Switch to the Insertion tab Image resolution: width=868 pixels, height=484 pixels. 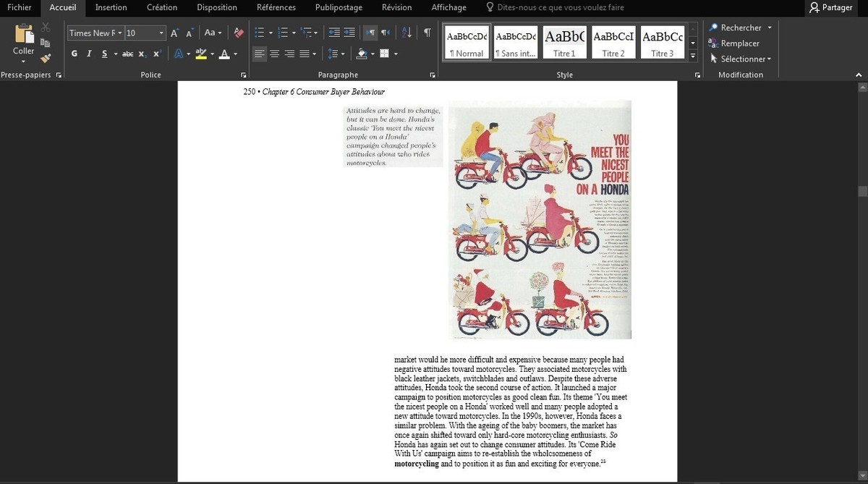tap(111, 7)
